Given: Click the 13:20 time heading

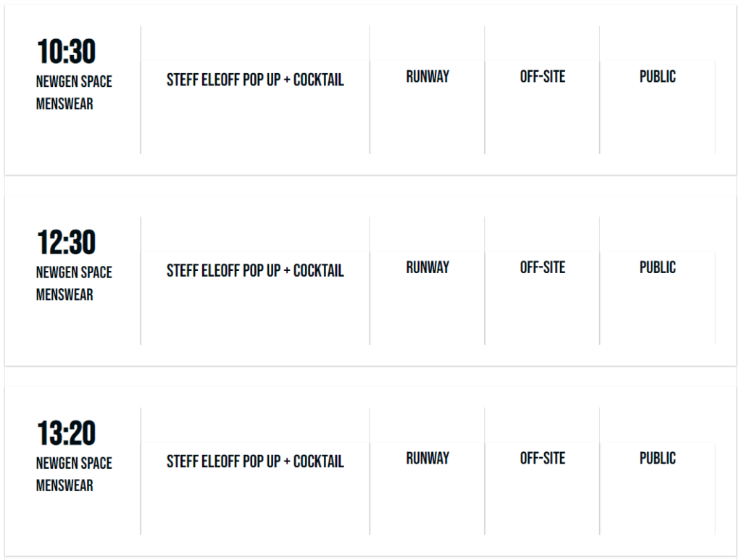Looking at the screenshot, I should pyautogui.click(x=66, y=433).
